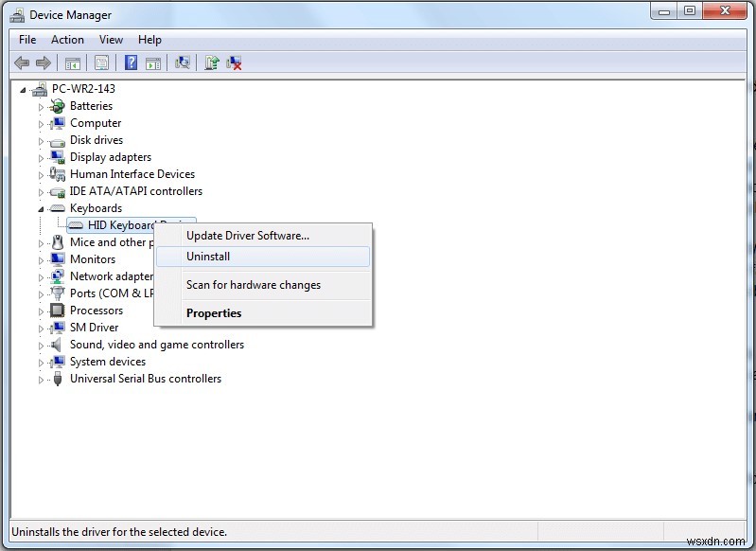756x551 pixels.
Task: Click the Display adapters category icon
Action: 58,157
